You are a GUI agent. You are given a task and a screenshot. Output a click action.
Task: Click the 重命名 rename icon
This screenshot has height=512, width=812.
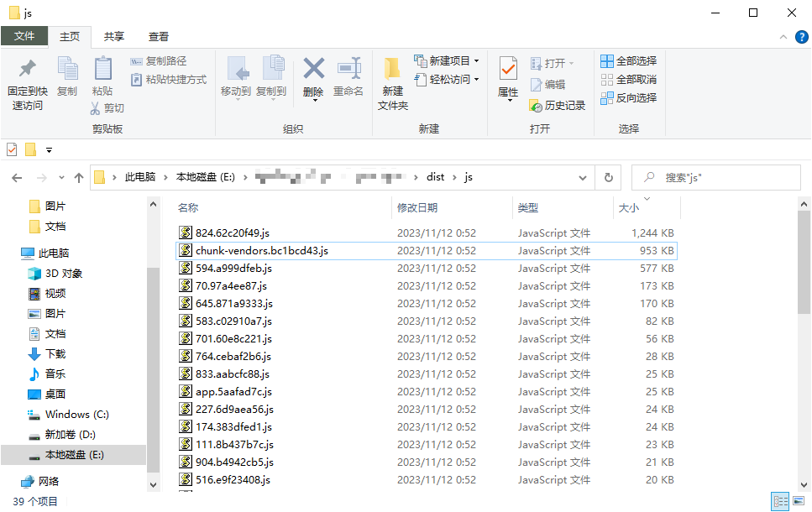(x=348, y=69)
